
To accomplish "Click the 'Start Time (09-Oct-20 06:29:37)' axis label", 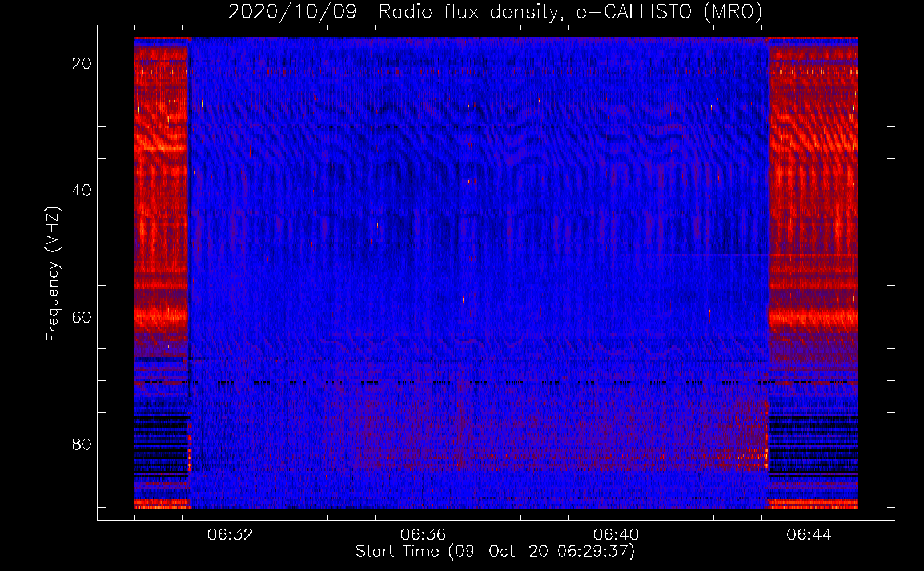I will coord(495,552).
